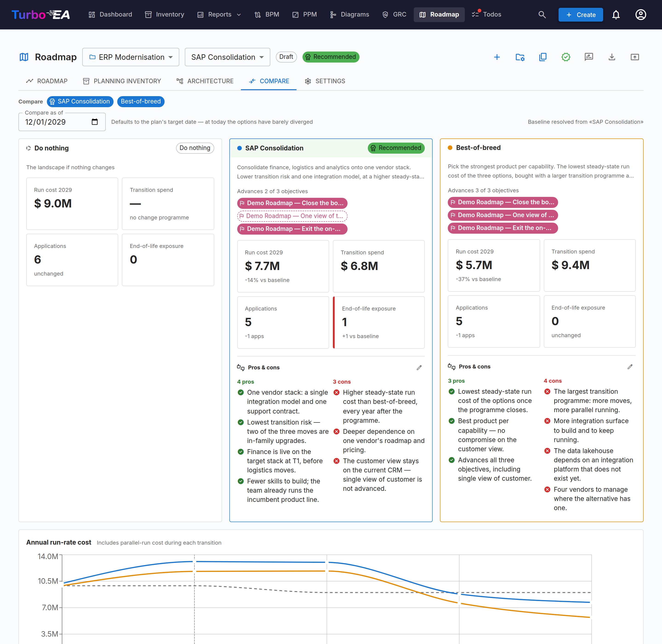Click the Do nothing card title
The height and width of the screenshot is (644, 662).
pos(51,148)
